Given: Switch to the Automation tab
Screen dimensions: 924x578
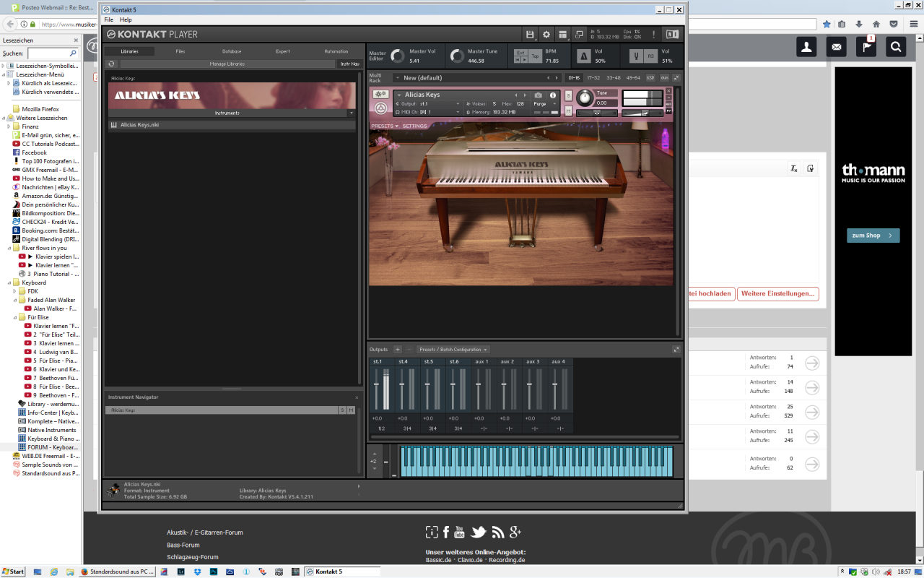Looking at the screenshot, I should pyautogui.click(x=336, y=51).
